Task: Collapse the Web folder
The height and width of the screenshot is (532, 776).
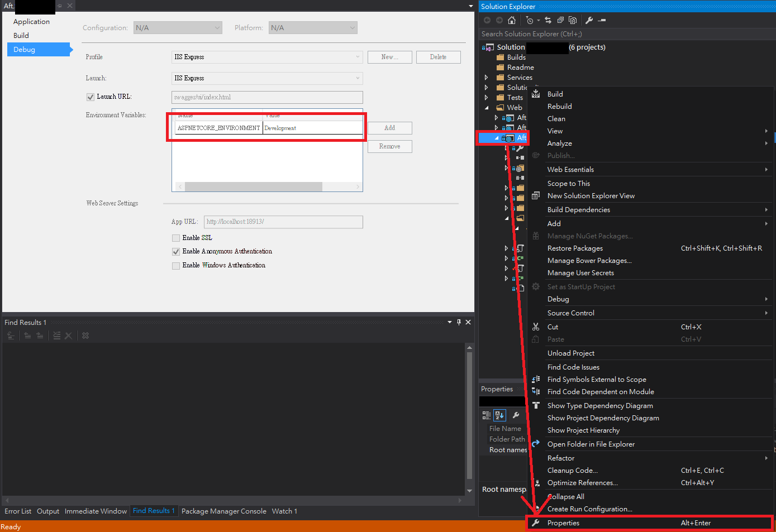Action: 486,108
